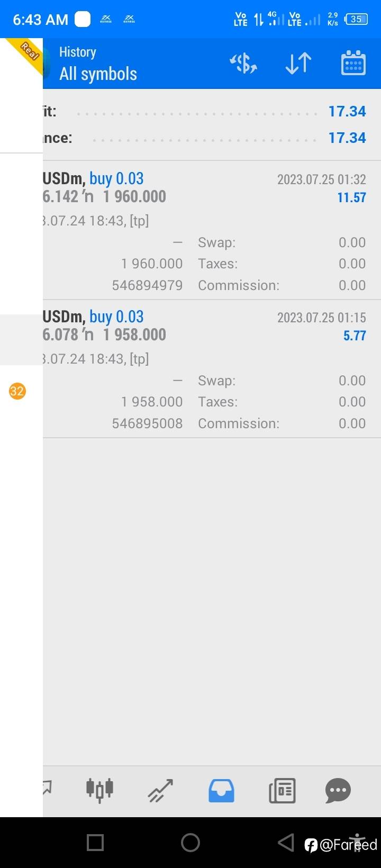This screenshot has width=381, height=868.
Task: Select the History All symbols title
Action: pos(98,64)
